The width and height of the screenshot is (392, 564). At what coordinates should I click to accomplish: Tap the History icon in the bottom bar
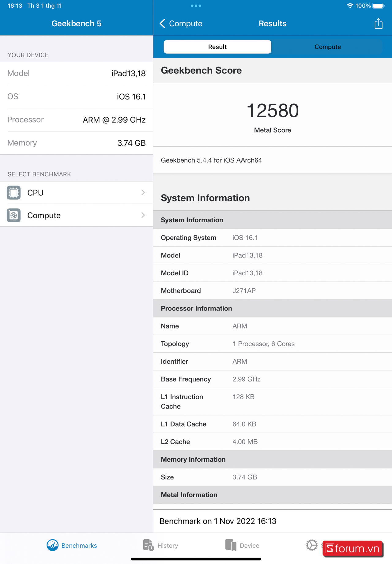coord(149,545)
